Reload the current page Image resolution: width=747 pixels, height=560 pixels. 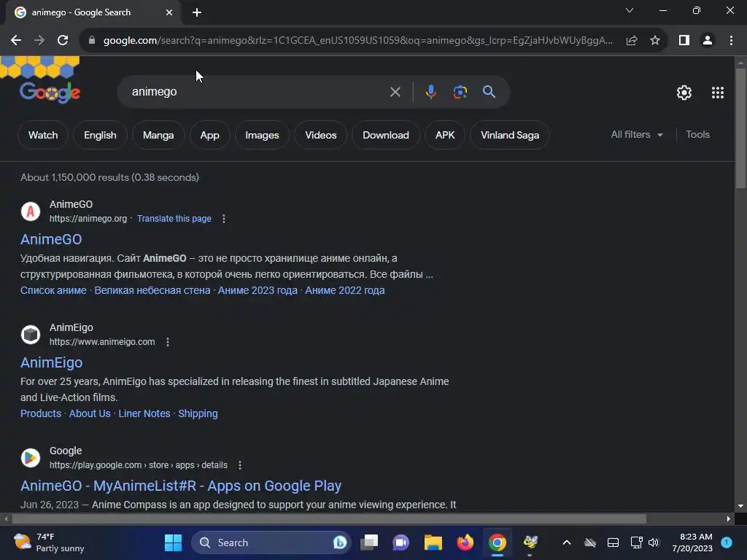point(63,41)
